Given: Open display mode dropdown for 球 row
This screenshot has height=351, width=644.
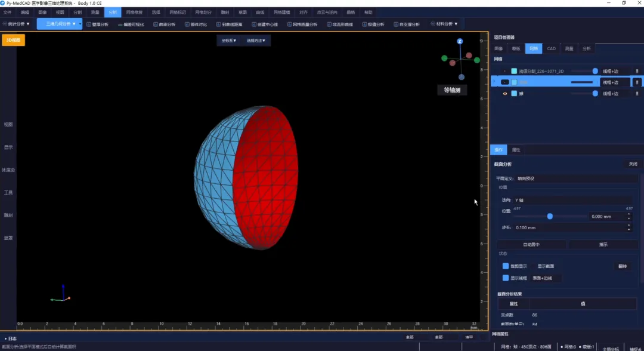Looking at the screenshot, I should click(x=615, y=94).
